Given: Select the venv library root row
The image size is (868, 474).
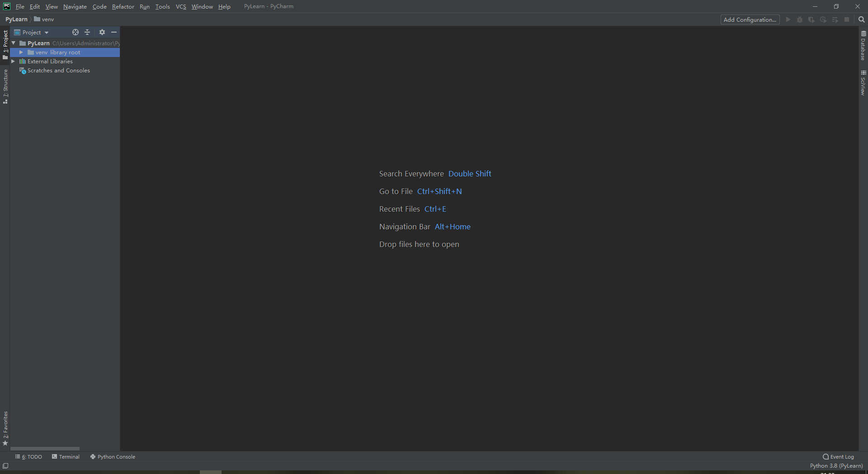Looking at the screenshot, I should [65, 52].
